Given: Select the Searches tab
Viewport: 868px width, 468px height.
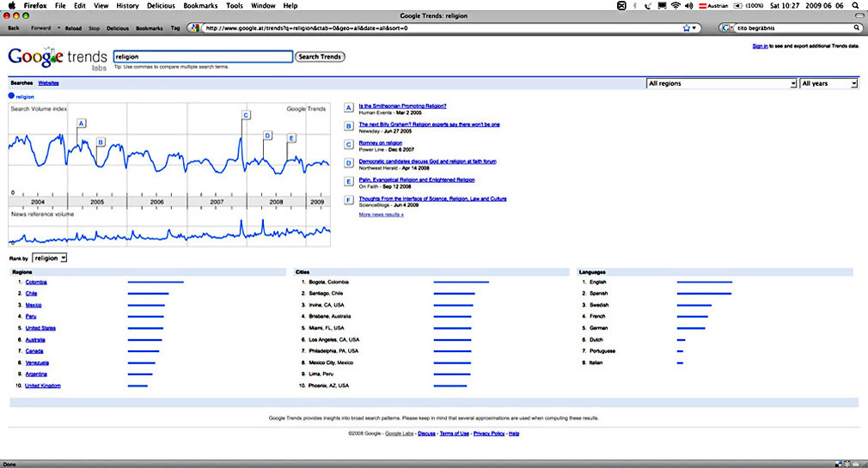Looking at the screenshot, I should point(21,83).
